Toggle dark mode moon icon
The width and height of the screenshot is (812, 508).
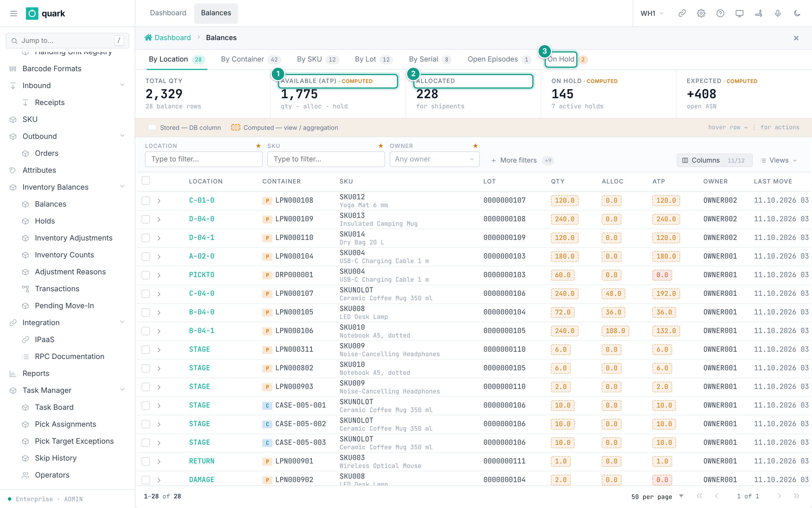click(x=797, y=14)
